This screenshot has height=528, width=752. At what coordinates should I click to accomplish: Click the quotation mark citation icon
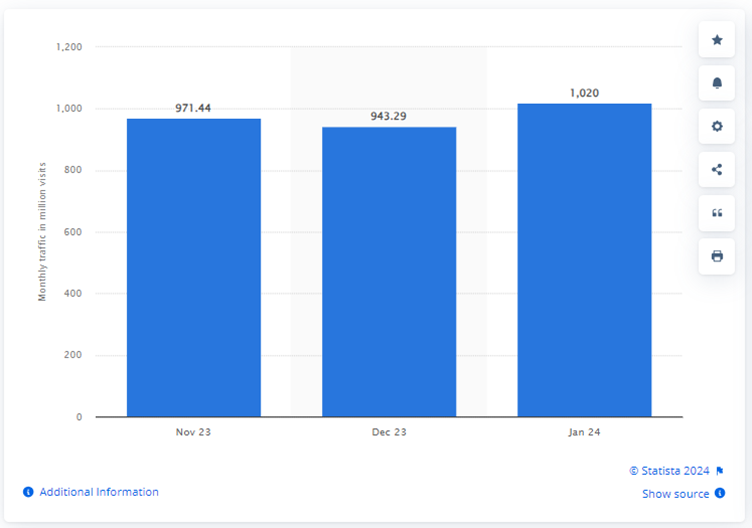[717, 213]
